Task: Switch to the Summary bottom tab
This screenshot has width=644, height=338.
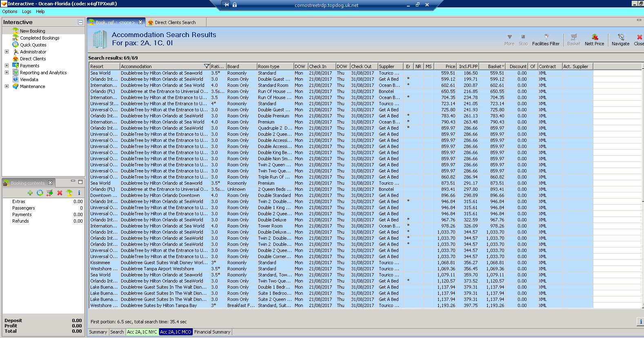Action: 98,332
